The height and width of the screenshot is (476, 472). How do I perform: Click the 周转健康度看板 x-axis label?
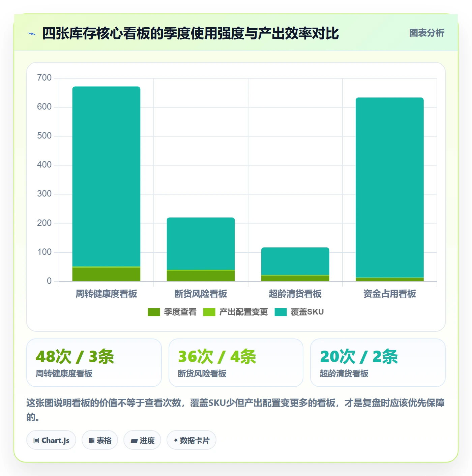click(106, 294)
